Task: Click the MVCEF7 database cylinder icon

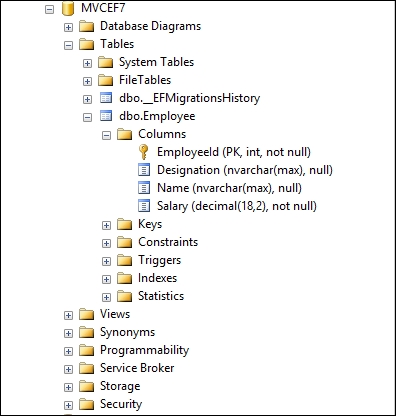Action: click(68, 8)
